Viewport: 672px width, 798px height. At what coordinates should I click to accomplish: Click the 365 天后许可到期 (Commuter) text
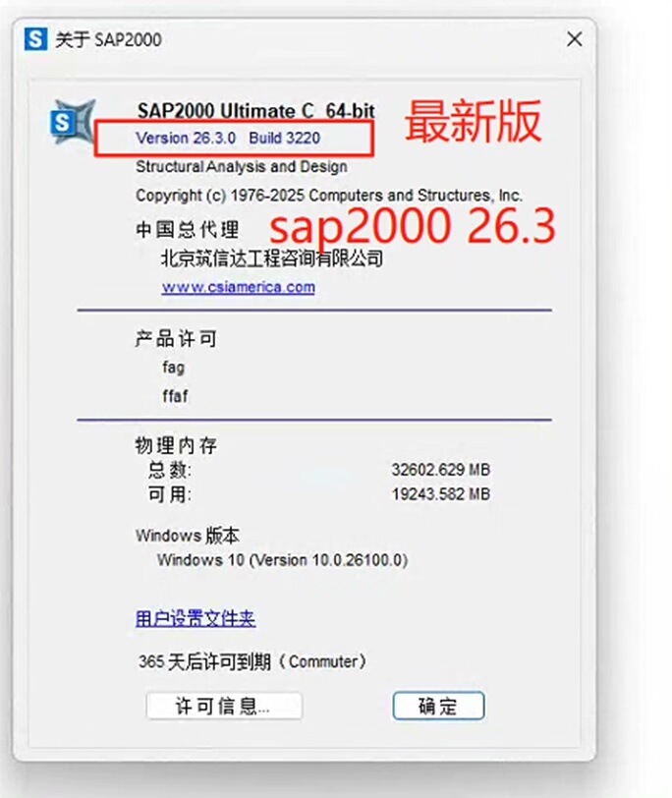252,661
